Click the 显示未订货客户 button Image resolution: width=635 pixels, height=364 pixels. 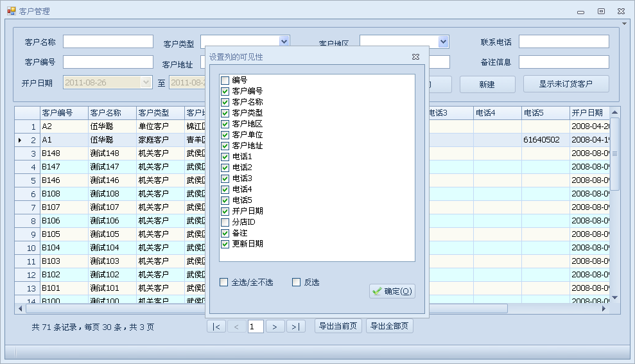pyautogui.click(x=566, y=84)
